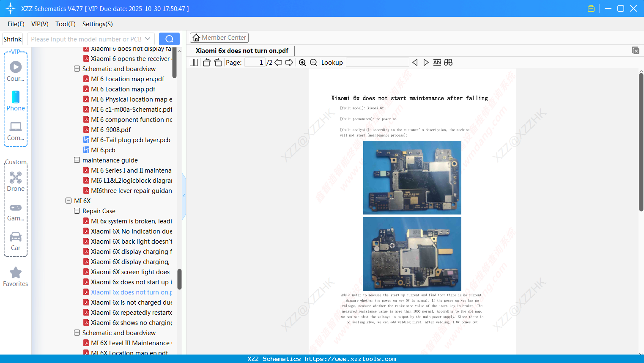
Task: Open the Drone sidebar category
Action: pyautogui.click(x=16, y=181)
